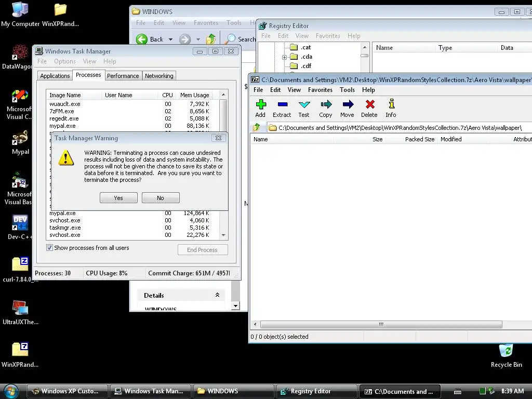532x399 pixels.
Task: Select My Computer desktop icon
Action: point(20,15)
